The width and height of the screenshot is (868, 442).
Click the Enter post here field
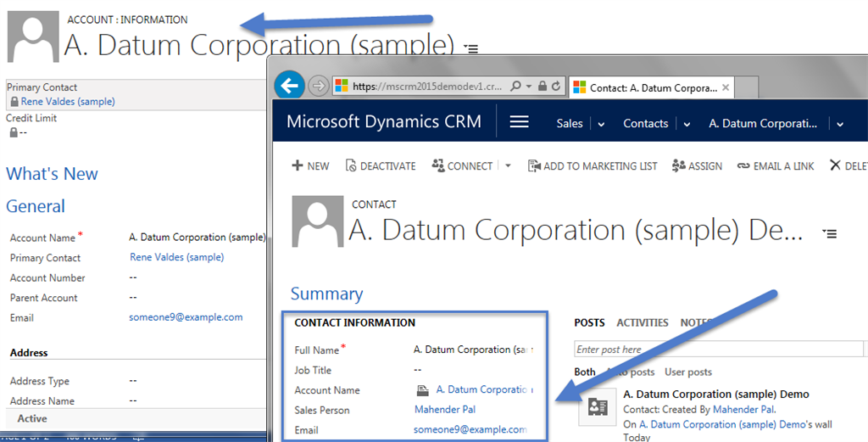click(718, 350)
